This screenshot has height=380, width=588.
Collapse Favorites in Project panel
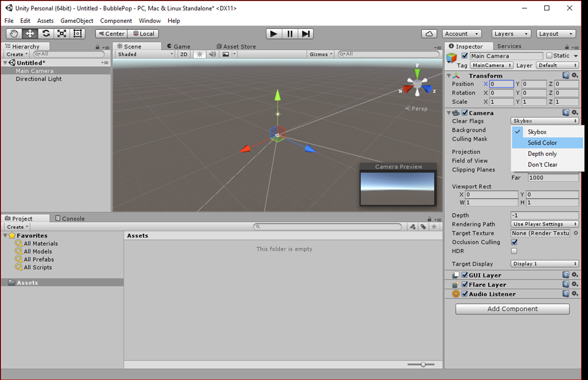5,235
